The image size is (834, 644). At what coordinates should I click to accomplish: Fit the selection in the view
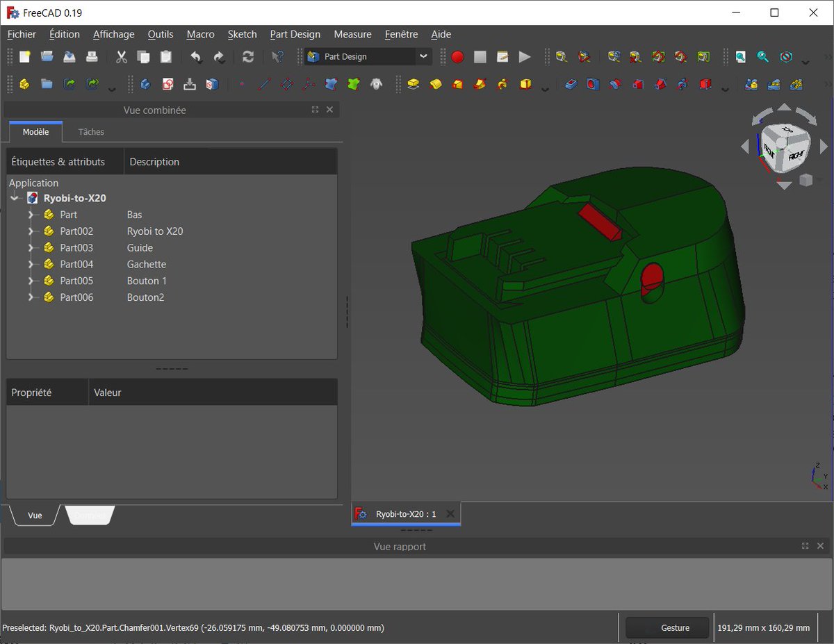[x=763, y=57]
